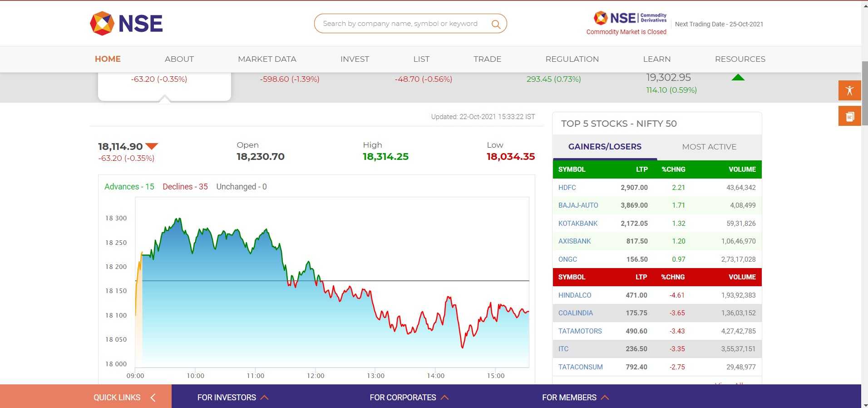Open RESOURCES menu
This screenshot has width=868, height=408.
click(x=740, y=59)
